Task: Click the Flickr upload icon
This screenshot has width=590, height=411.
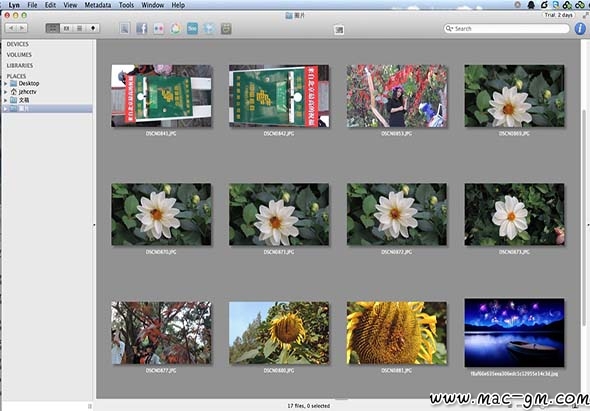Action: tap(158, 29)
